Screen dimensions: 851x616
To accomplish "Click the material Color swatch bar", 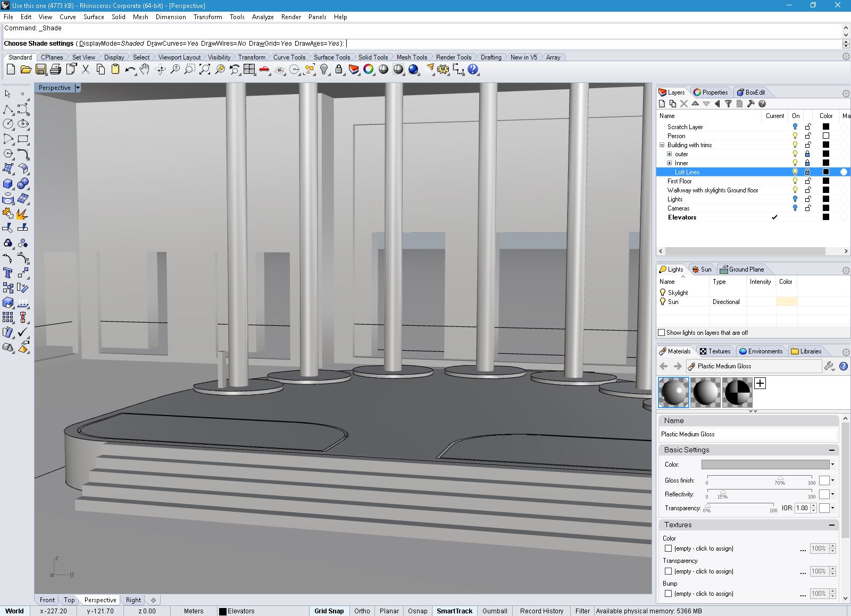I will point(765,465).
